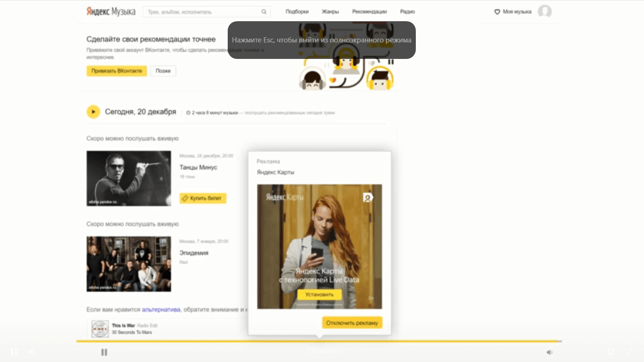Click the track, album, artist search field
Viewport: 644px width, 362px height.
click(206, 12)
